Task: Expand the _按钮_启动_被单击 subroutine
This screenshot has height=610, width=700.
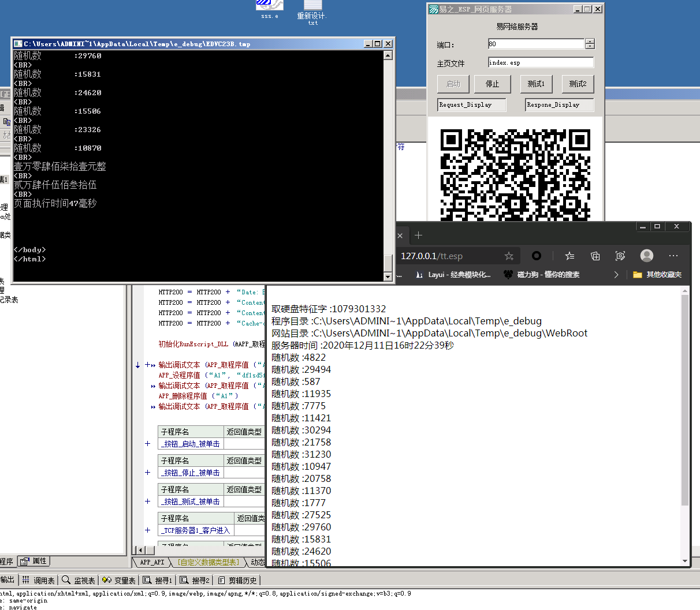Action: click(147, 444)
